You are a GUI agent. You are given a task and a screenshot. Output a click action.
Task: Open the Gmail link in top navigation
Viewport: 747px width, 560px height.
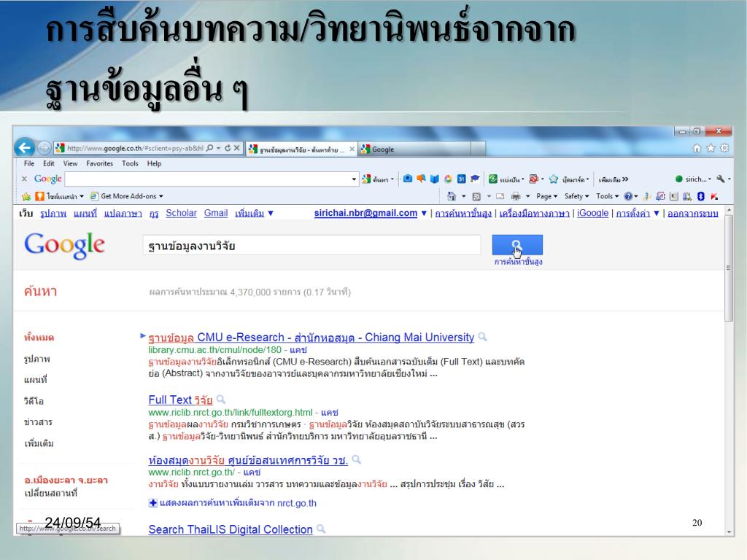coord(216,214)
